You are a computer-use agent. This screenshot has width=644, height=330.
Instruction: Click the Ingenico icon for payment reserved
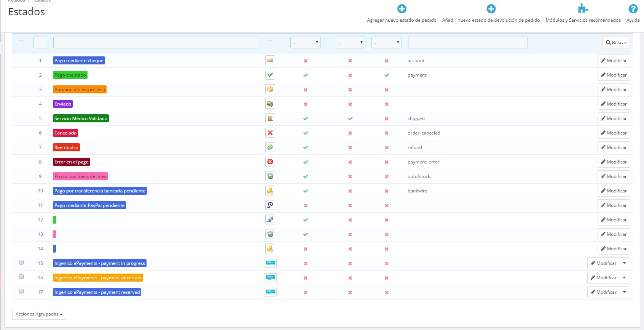270,292
